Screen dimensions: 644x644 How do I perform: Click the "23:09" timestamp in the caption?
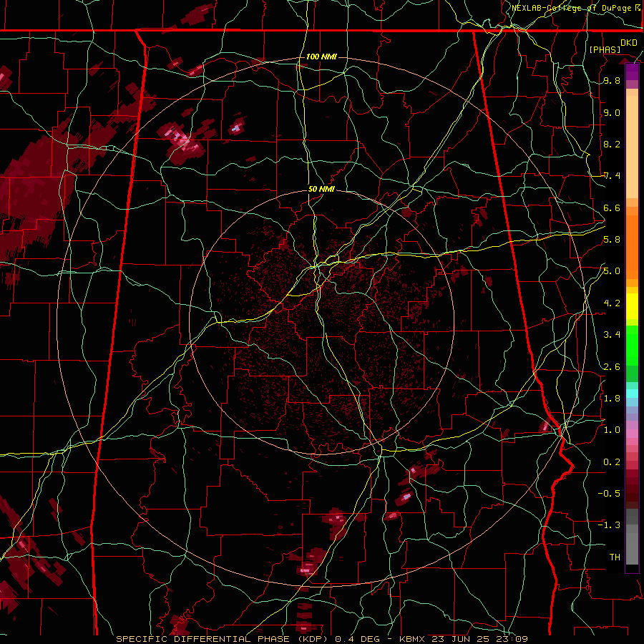pos(512,639)
